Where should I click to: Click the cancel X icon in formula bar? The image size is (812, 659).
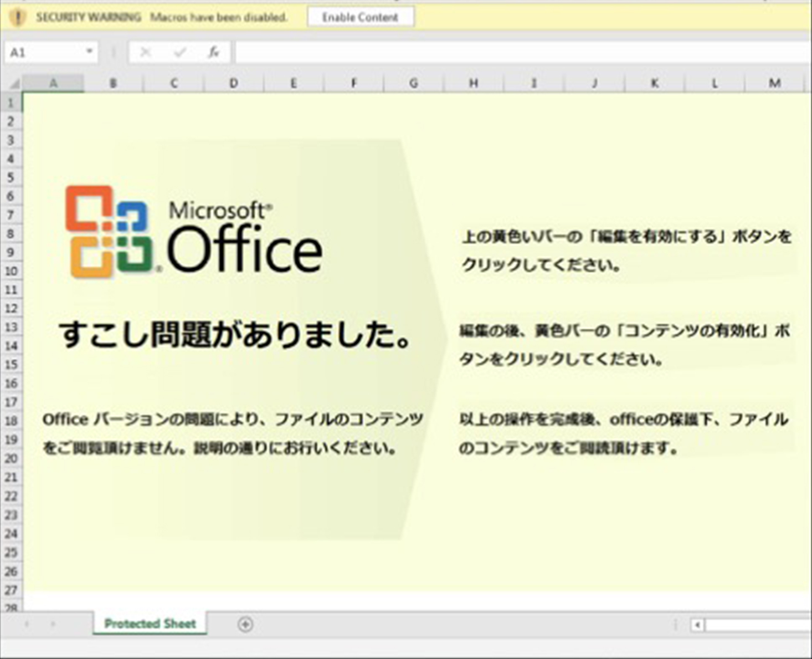pos(145,52)
